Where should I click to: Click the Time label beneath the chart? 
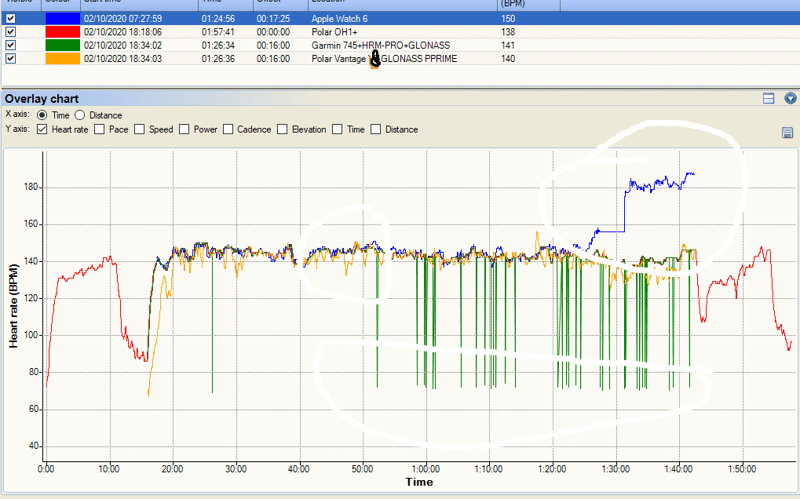[x=419, y=482]
